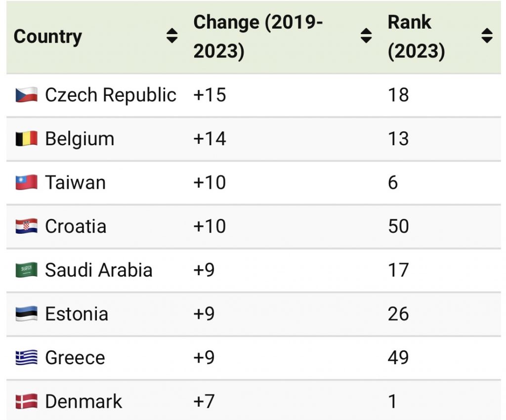Open the Taiwan country name
Image resolution: width=506 pixels, height=420 pixels.
coord(75,183)
